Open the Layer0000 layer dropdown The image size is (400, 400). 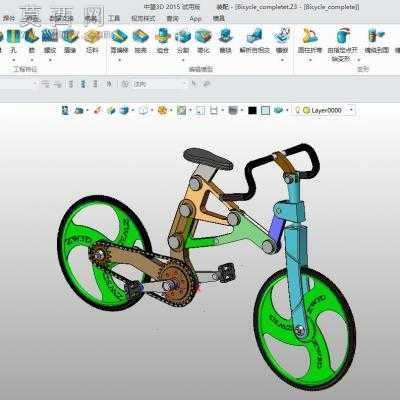click(x=350, y=110)
